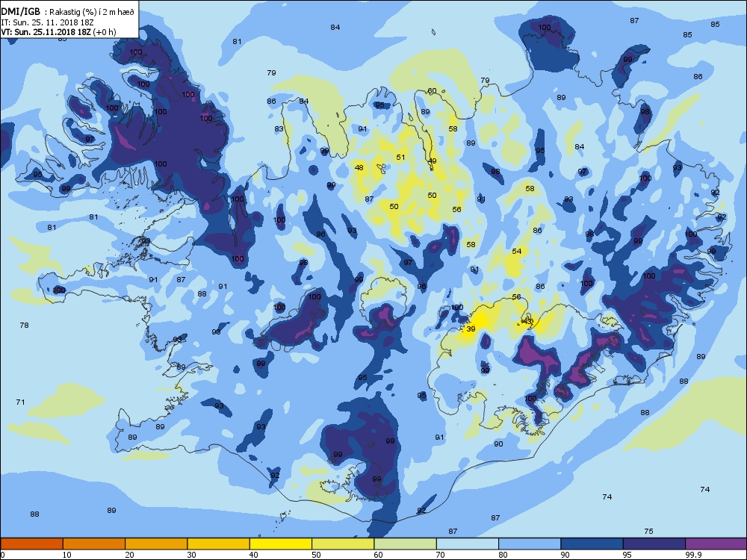Image resolution: width=747 pixels, height=560 pixels.
Task: Click the dark blue 90–95 legend swatch
Action: [592, 544]
